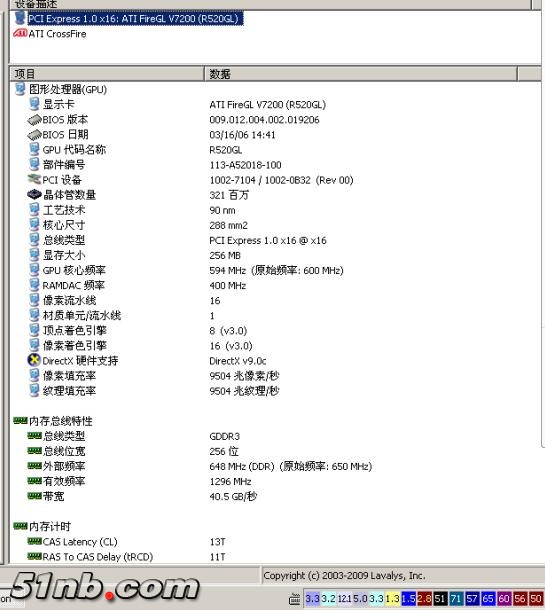Select the 总线位宽 row label
The image size is (545, 610).
(x=64, y=451)
